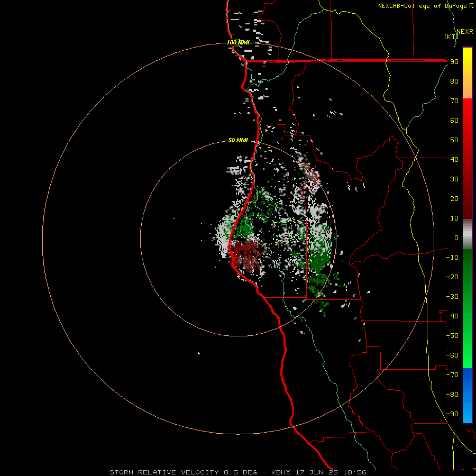Click the blue bottom segment of color scale

tap(467, 395)
